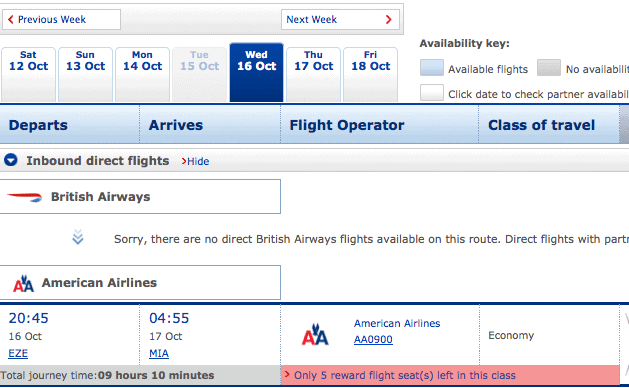Click the arrow beside the reward seats warning
This screenshot has width=629, height=388.
pos(287,375)
